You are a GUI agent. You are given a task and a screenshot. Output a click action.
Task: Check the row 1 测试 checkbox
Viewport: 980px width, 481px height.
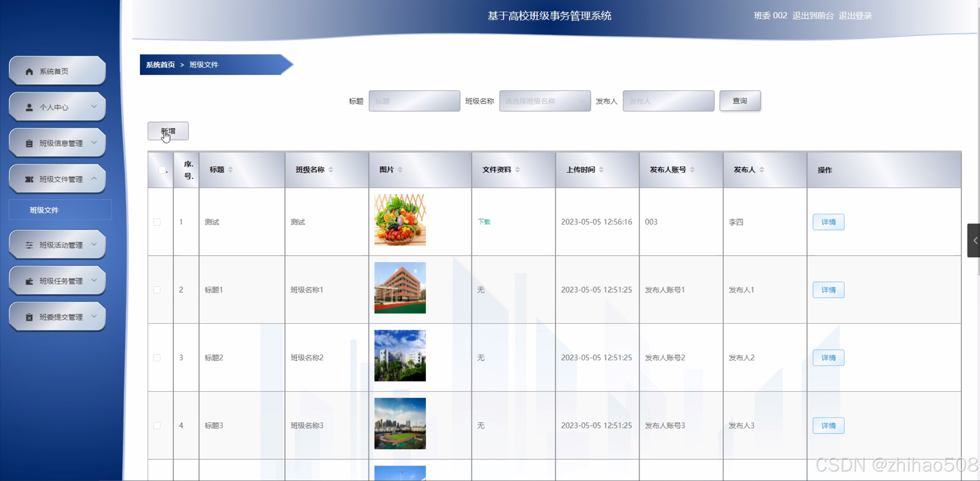point(157,222)
